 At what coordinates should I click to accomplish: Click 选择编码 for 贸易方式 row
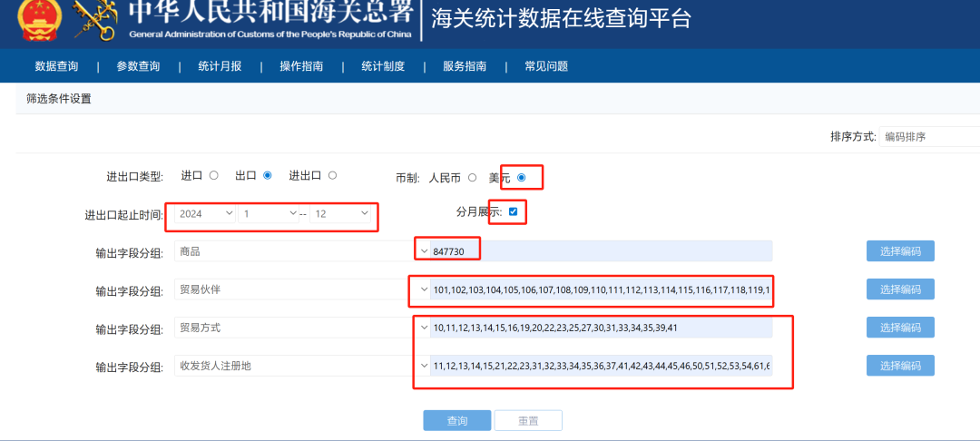pos(900,328)
